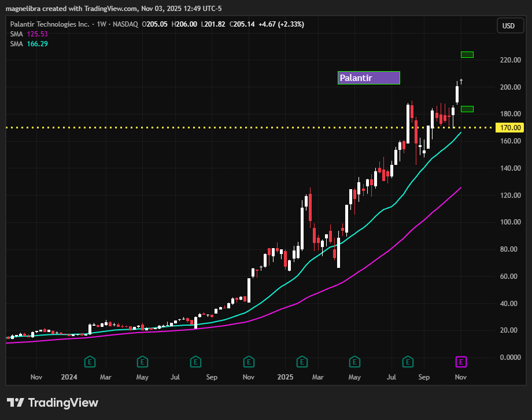The height and width of the screenshot is (420, 532).
Task: Click the earnings E marker near Aug 2025
Action: [x=408, y=362]
